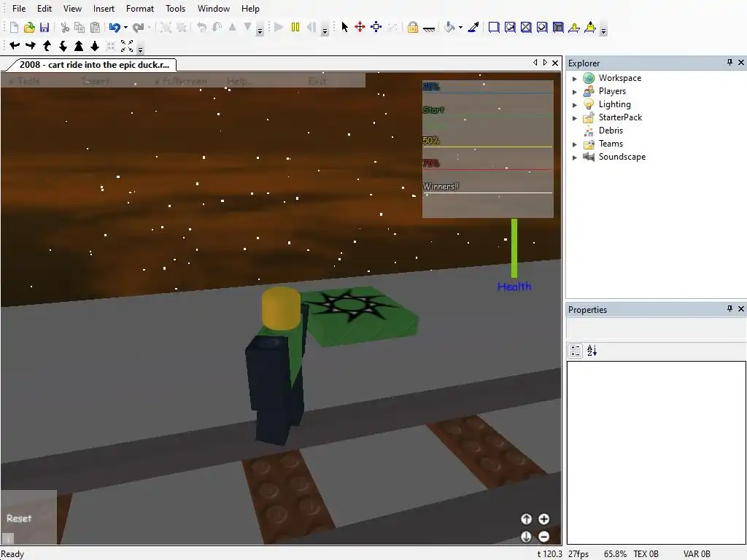The image size is (747, 560).
Task: Click the Run play triangle icon
Action: pyautogui.click(x=279, y=27)
